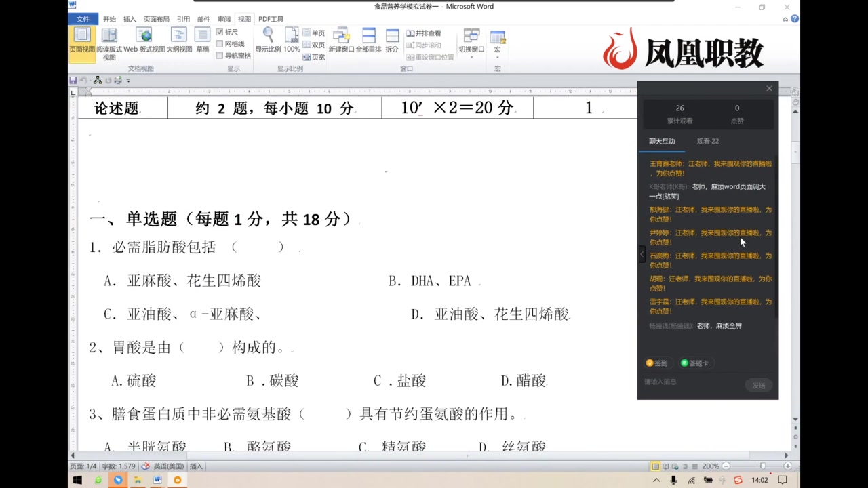Select Page Layout view (页面视图) in ribbon
The height and width of the screenshot is (488, 868).
(82, 43)
